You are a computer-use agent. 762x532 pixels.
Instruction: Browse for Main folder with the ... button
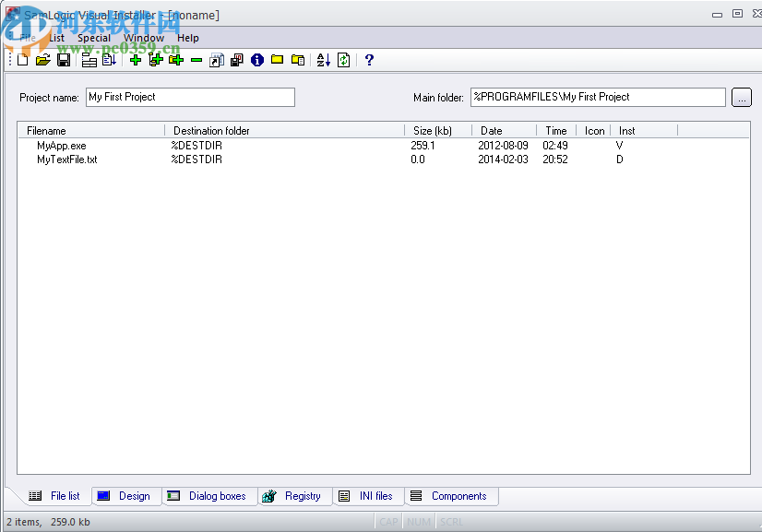pyautogui.click(x=742, y=97)
